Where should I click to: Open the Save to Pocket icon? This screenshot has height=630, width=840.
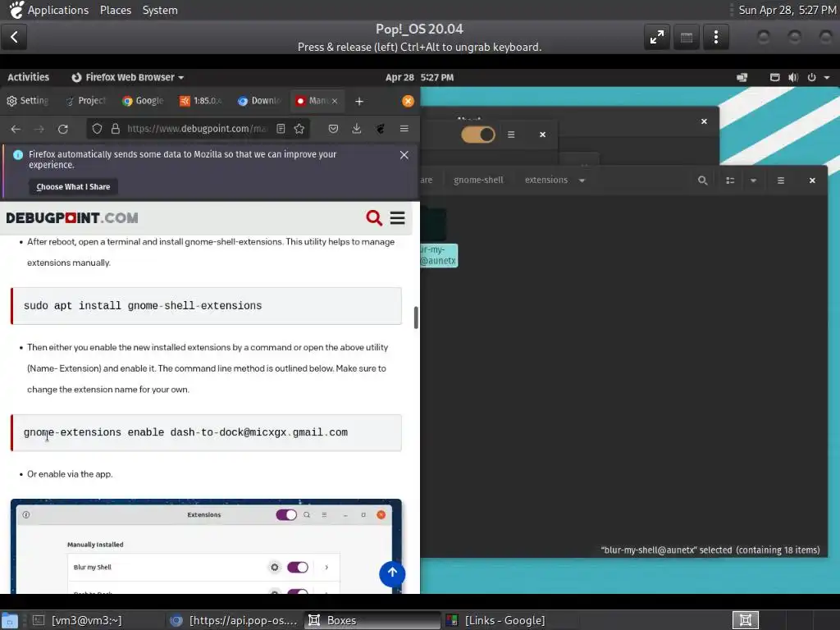(x=333, y=129)
